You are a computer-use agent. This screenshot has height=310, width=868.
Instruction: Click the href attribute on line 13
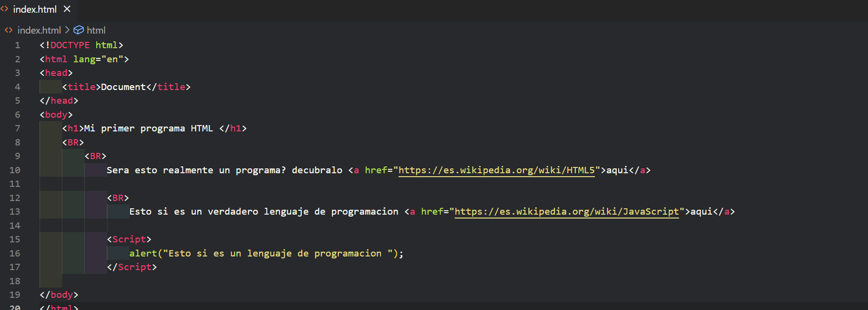pos(432,212)
